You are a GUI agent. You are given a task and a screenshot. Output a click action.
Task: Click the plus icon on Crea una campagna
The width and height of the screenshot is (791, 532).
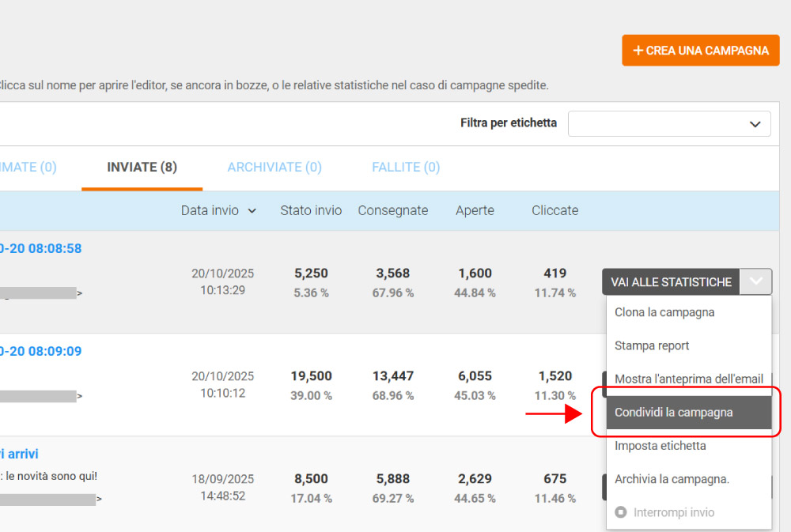[x=638, y=51]
